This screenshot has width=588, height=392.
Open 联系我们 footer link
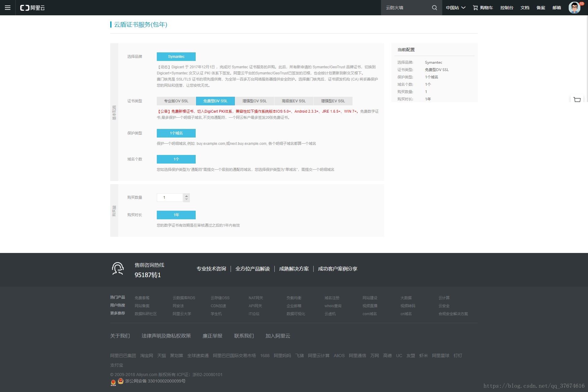[x=244, y=336]
